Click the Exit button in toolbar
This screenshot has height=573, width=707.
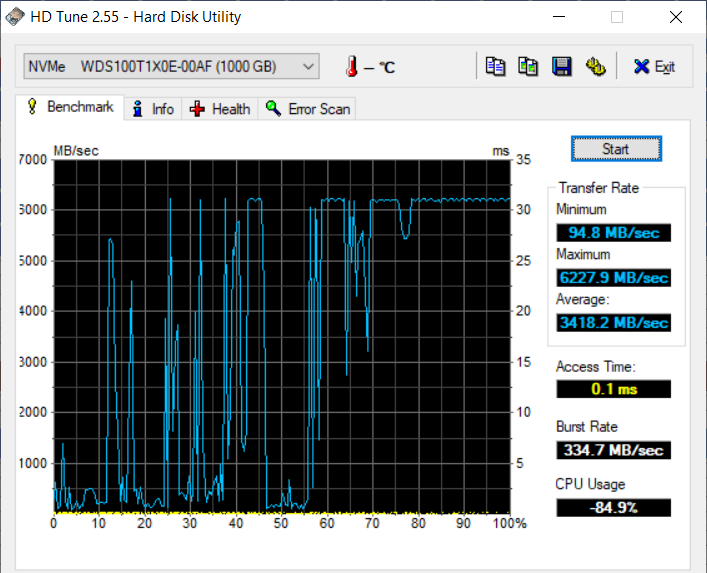[654, 67]
